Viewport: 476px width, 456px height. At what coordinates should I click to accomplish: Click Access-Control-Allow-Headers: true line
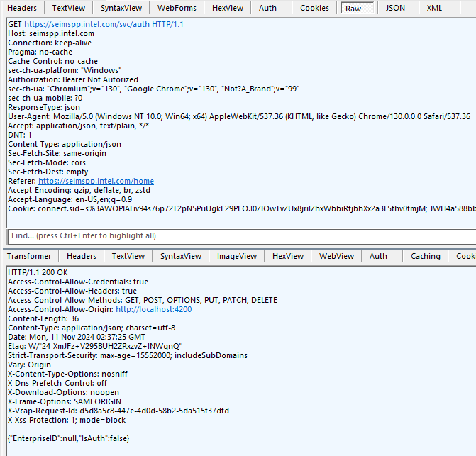tap(72, 291)
